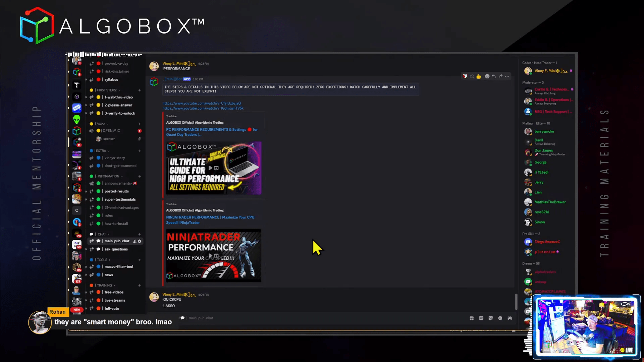This screenshot has width=644, height=362.
Task: Add thumbs up reaction to bot message
Action: (479, 76)
